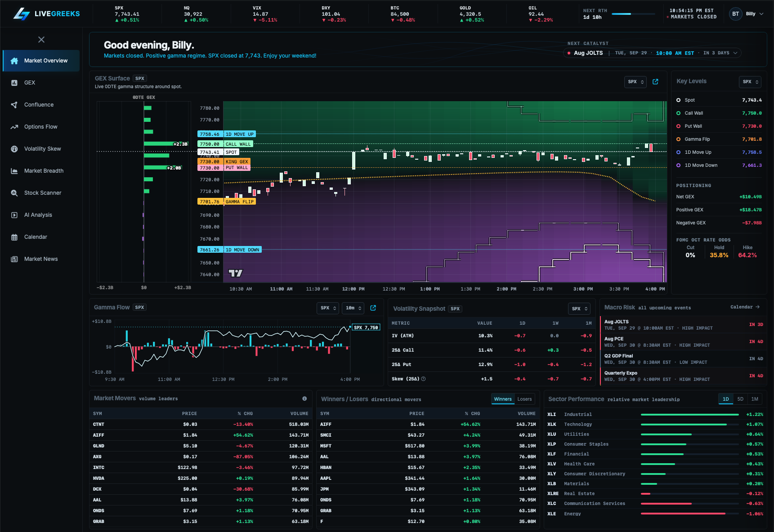Image resolution: width=774 pixels, height=532 pixels.
Task: Open the Market News menu item
Action: click(x=41, y=259)
